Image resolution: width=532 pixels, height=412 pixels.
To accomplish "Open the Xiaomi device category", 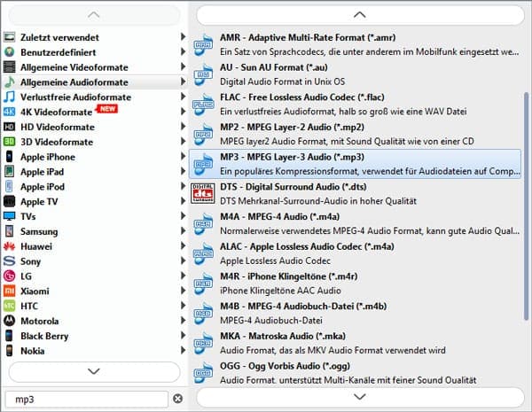I will coord(95,291).
